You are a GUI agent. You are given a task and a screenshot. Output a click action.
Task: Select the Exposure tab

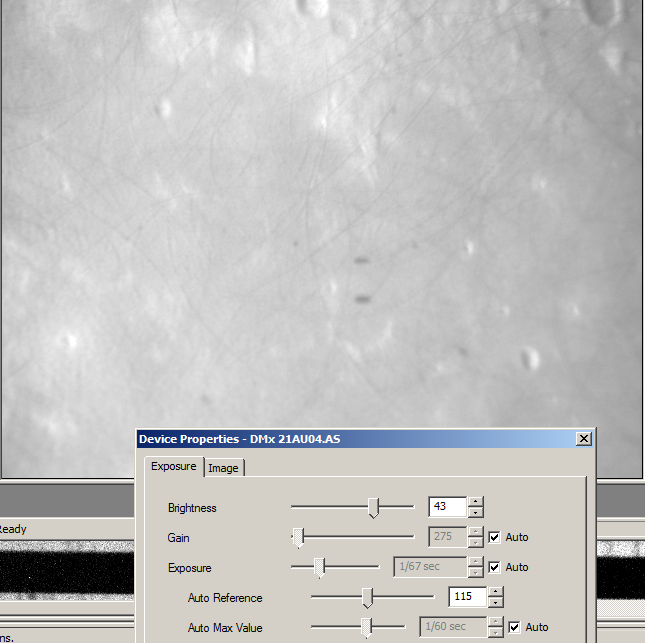(173, 467)
